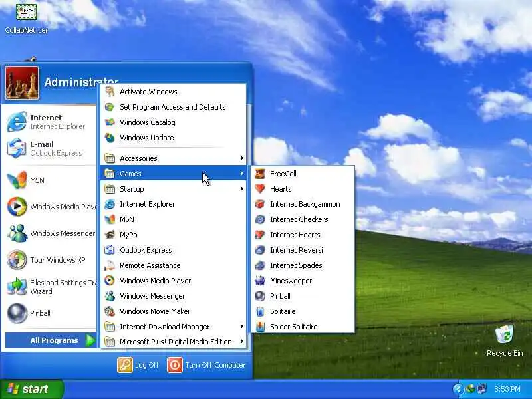Click the Files and Settings Transfer Wizard icon
This screenshot has height=399, width=532.
(x=17, y=287)
